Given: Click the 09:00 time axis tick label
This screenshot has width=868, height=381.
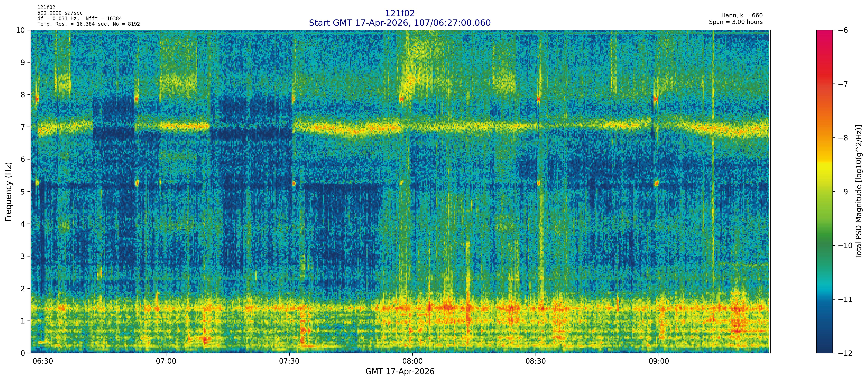Looking at the screenshot, I should (659, 362).
